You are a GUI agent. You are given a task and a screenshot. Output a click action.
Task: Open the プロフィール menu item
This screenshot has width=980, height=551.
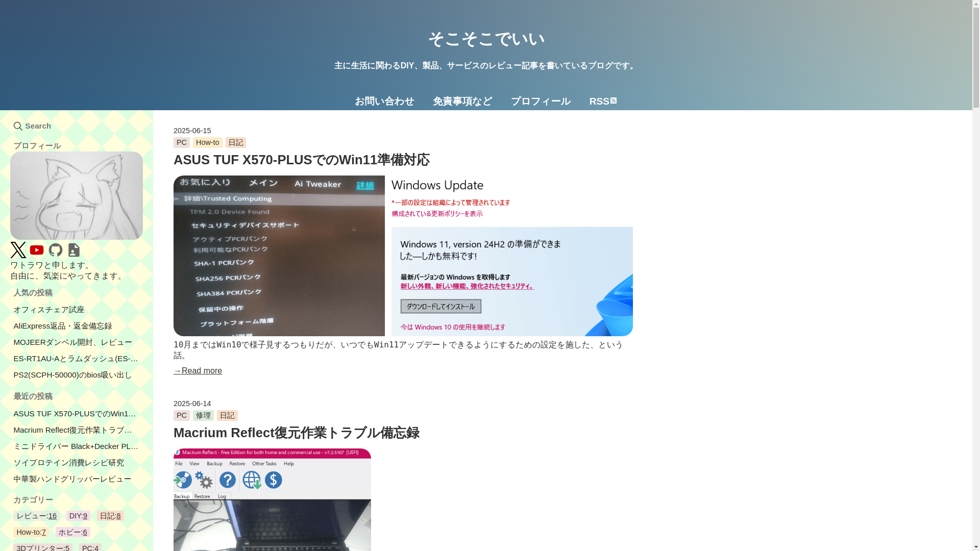tap(541, 101)
